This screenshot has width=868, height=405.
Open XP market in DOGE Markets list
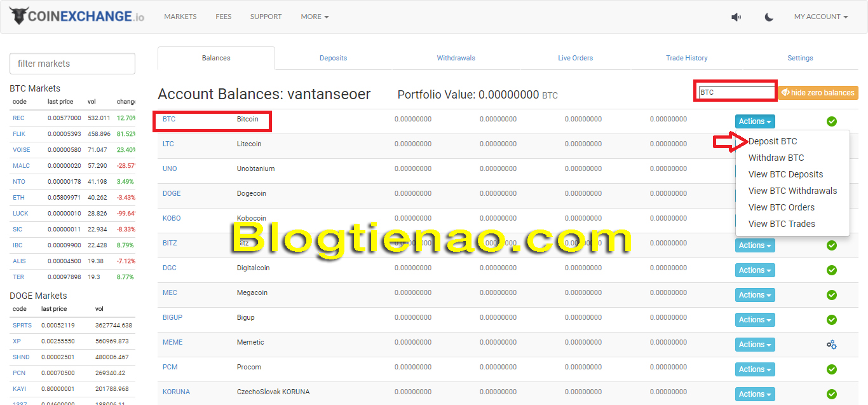17,341
